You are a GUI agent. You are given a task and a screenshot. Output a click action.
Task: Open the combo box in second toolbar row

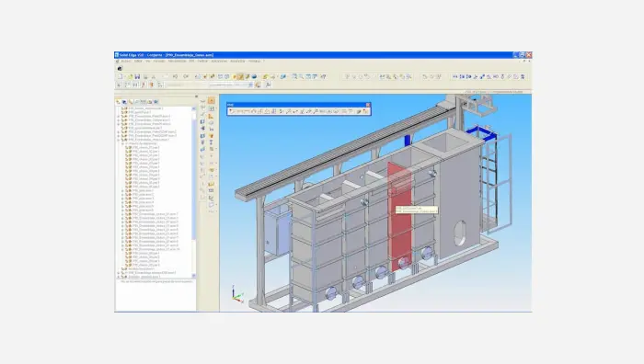coord(231,85)
